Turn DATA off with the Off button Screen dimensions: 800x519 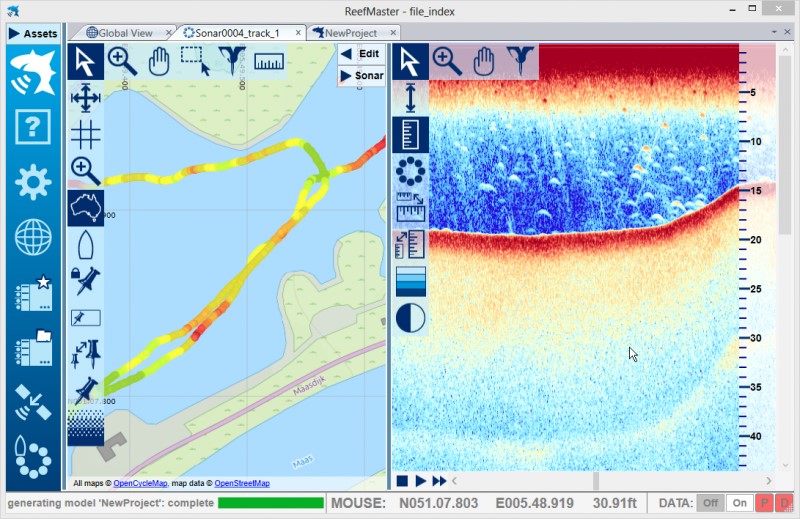(x=708, y=503)
